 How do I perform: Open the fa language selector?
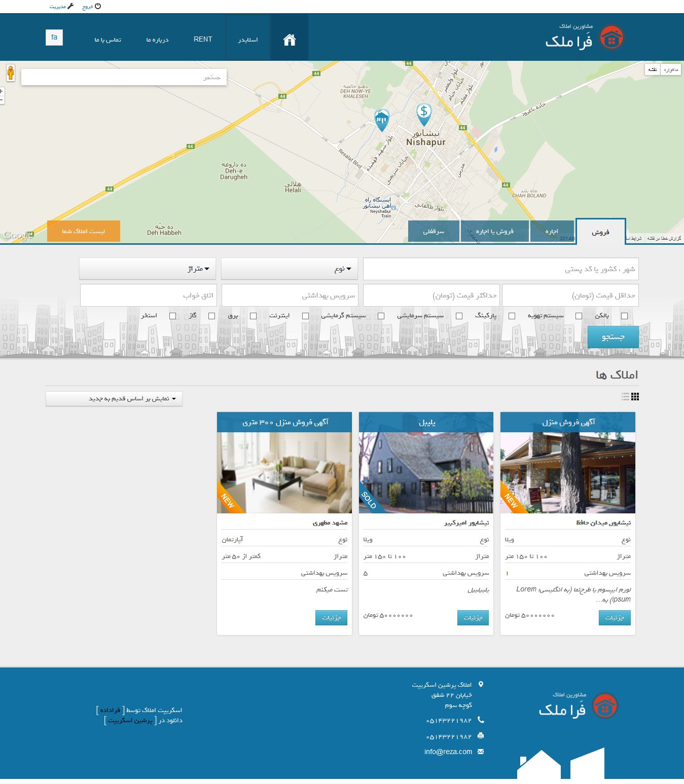tap(54, 38)
